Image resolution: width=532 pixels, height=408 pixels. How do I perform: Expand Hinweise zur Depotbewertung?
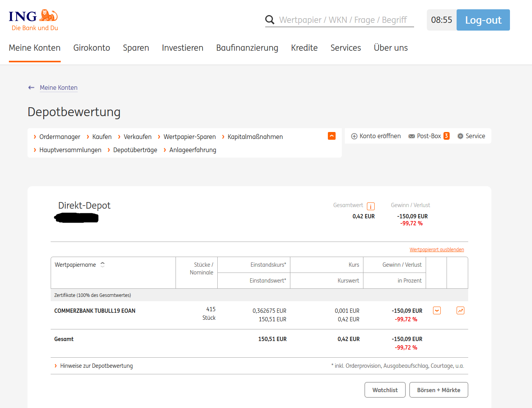[x=96, y=366]
